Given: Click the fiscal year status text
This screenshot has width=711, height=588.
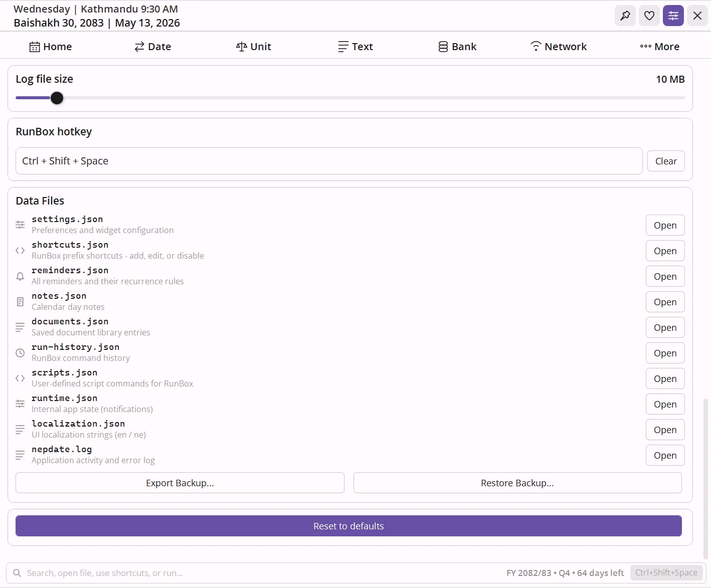Looking at the screenshot, I should coord(565,573).
